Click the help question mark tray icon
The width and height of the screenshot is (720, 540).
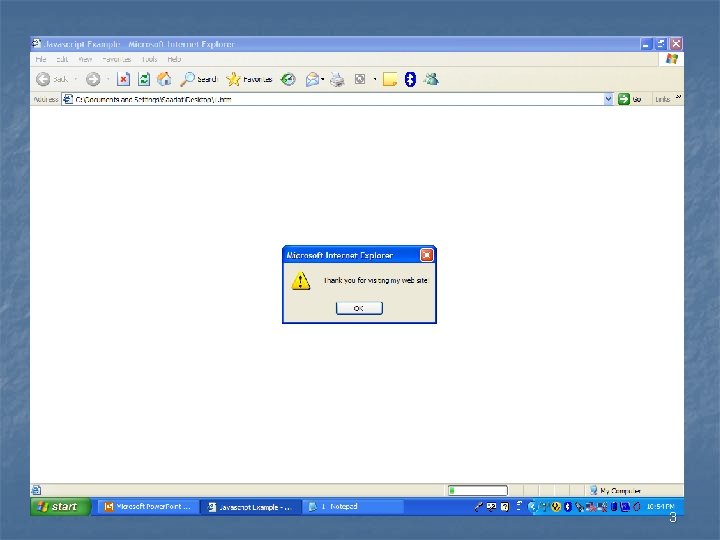505,506
